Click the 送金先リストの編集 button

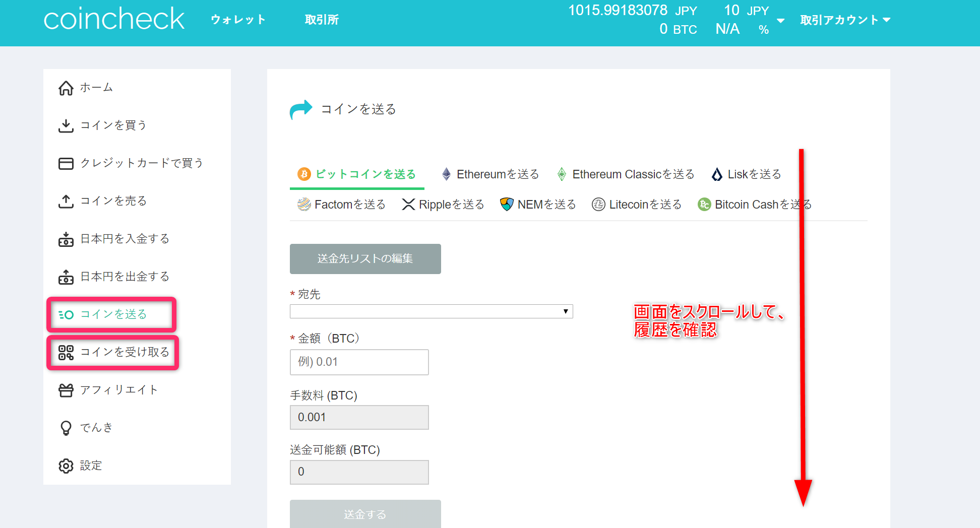365,259
